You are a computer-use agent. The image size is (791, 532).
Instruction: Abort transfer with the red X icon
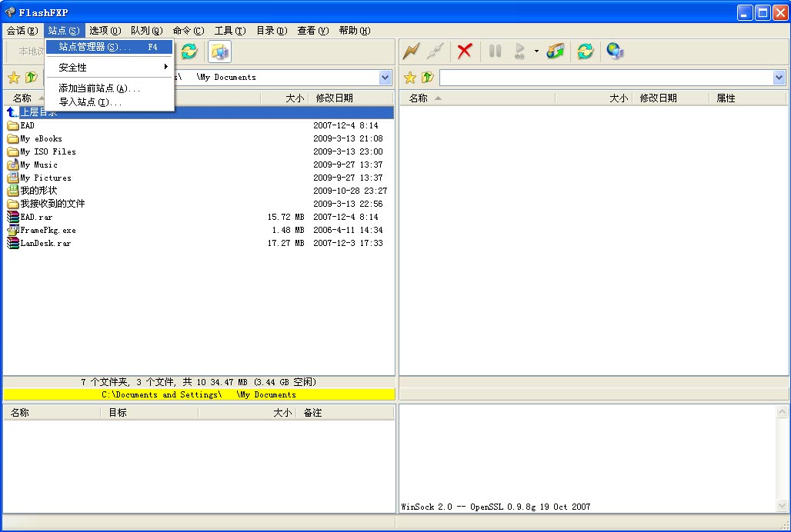(465, 51)
